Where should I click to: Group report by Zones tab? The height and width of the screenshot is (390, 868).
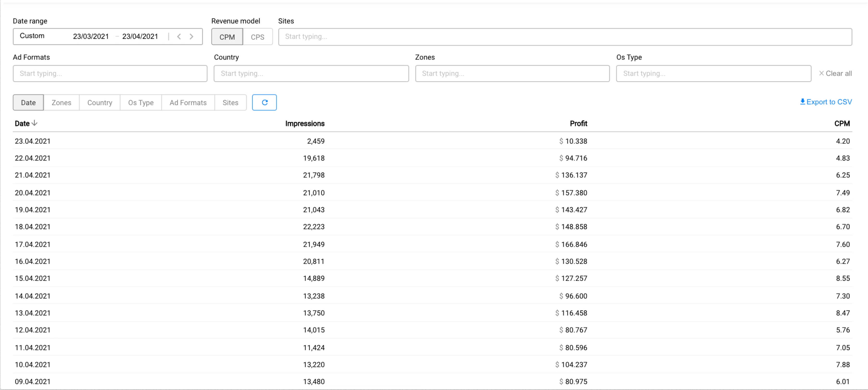pos(61,103)
